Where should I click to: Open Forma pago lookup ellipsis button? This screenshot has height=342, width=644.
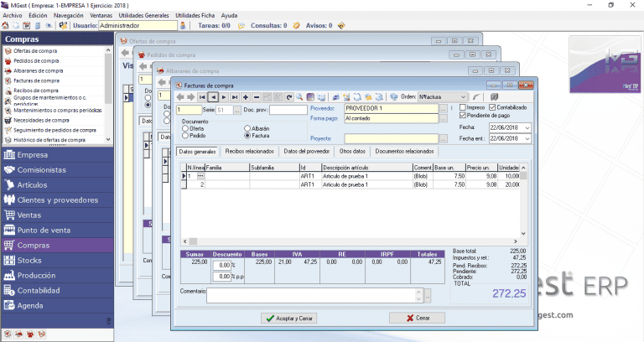click(x=443, y=119)
